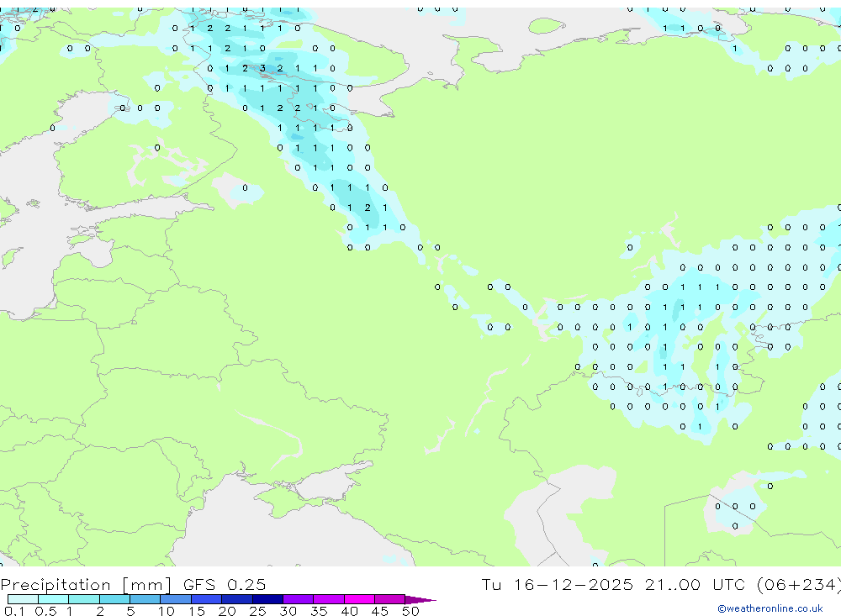Click the 10–15 mm cornflower blue legend swatch

[176, 599]
